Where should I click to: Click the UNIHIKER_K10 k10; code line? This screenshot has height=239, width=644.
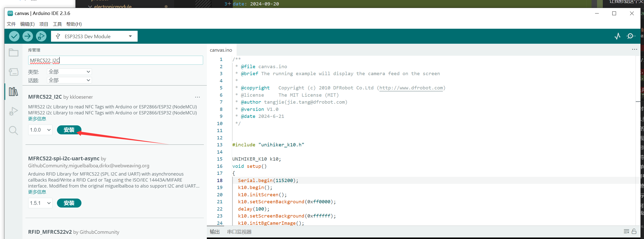(x=257, y=159)
